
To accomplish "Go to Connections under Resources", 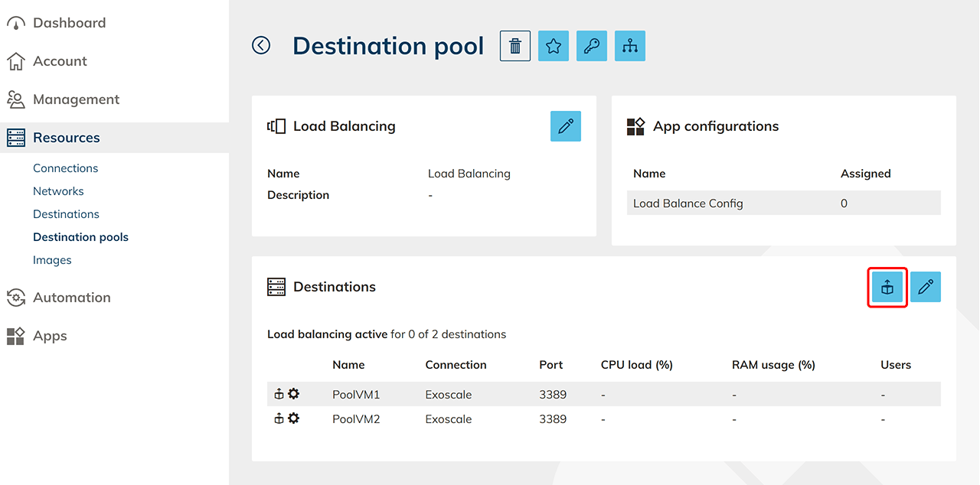I will pyautogui.click(x=65, y=168).
